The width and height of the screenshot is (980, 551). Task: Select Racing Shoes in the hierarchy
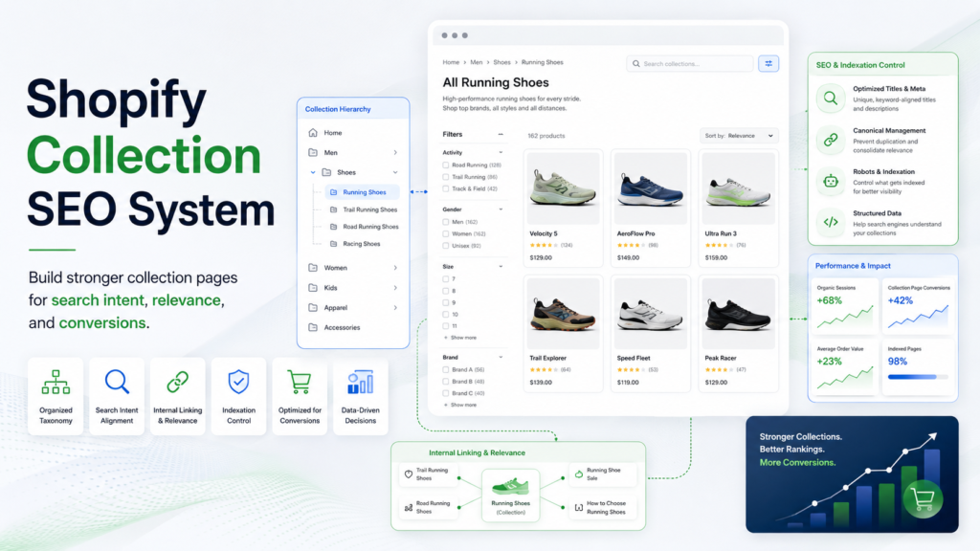(361, 244)
